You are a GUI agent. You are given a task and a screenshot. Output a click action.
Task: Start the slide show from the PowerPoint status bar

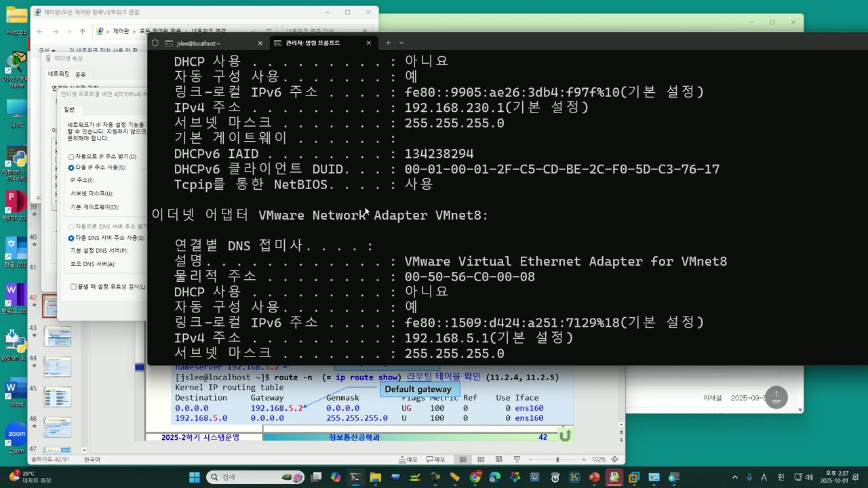pos(516,460)
